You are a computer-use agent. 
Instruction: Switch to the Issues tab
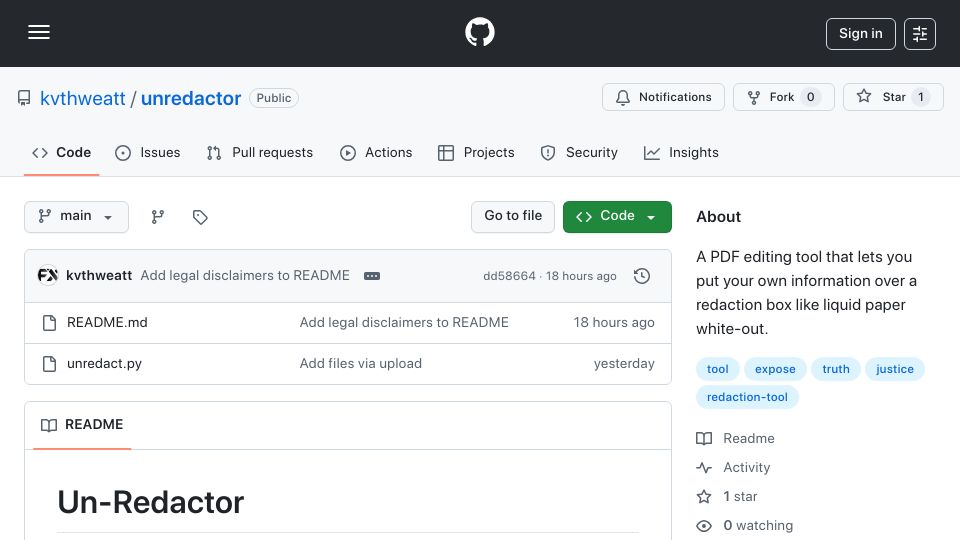(x=148, y=152)
